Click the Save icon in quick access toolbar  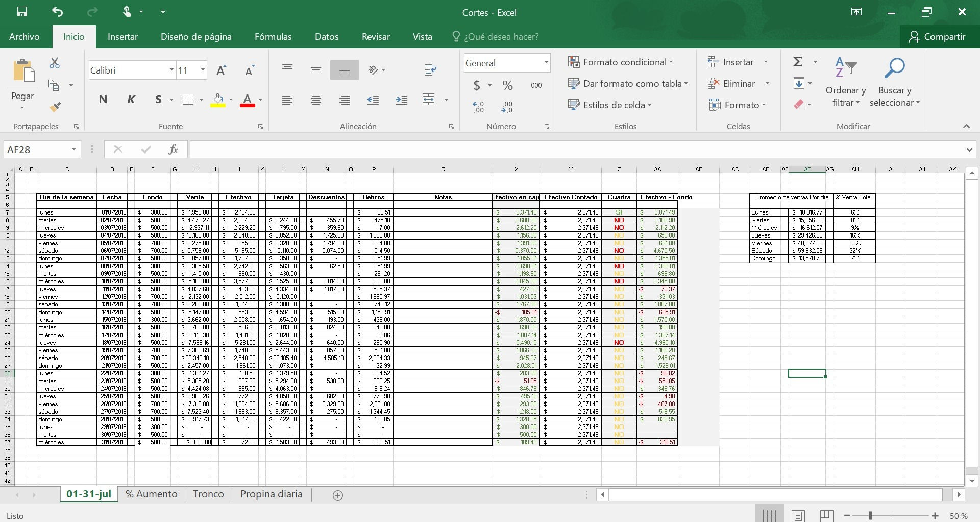tap(22, 12)
